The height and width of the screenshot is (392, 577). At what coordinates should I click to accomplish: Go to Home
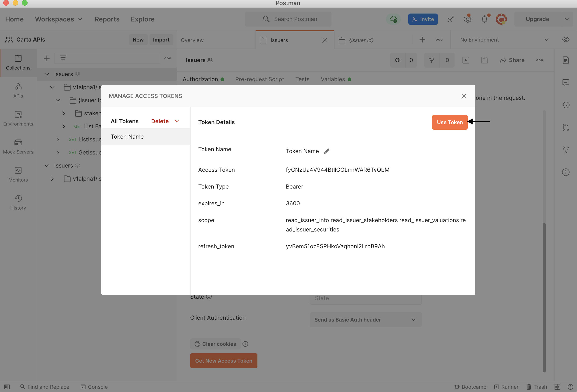point(14,19)
